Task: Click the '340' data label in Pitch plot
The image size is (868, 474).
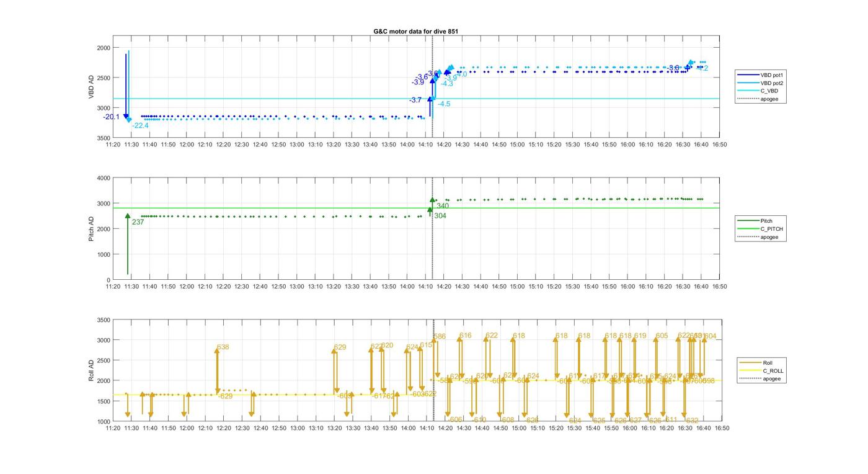Action: pos(443,206)
